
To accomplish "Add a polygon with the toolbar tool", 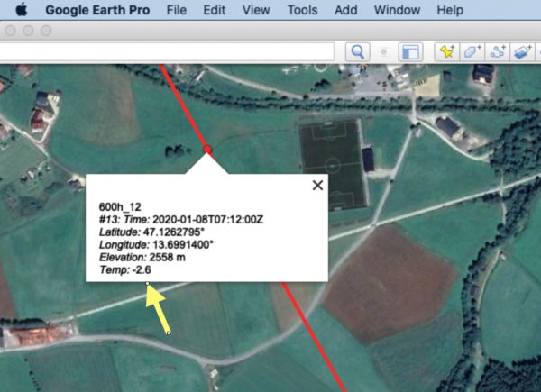I will tap(472, 52).
